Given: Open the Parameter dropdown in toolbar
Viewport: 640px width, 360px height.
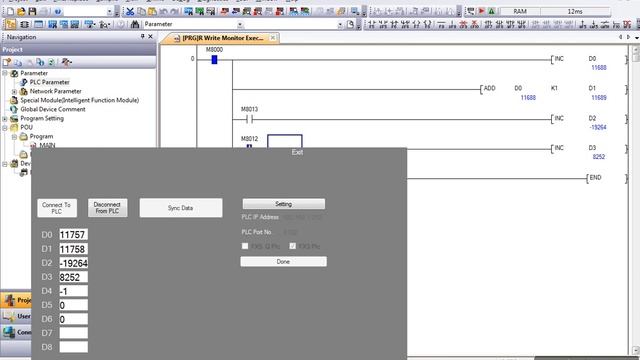Looking at the screenshot, I should (240, 24).
